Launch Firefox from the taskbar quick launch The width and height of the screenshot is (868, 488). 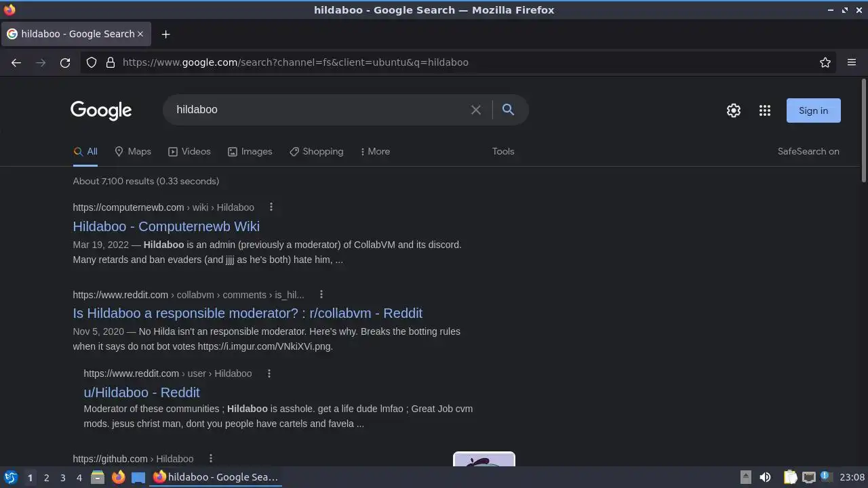coord(119,477)
